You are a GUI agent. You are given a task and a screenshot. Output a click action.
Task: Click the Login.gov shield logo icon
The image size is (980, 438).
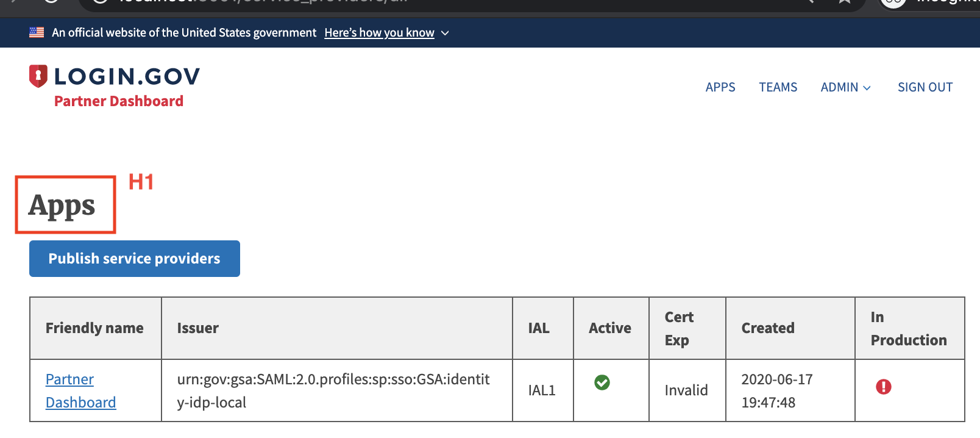coord(38,76)
